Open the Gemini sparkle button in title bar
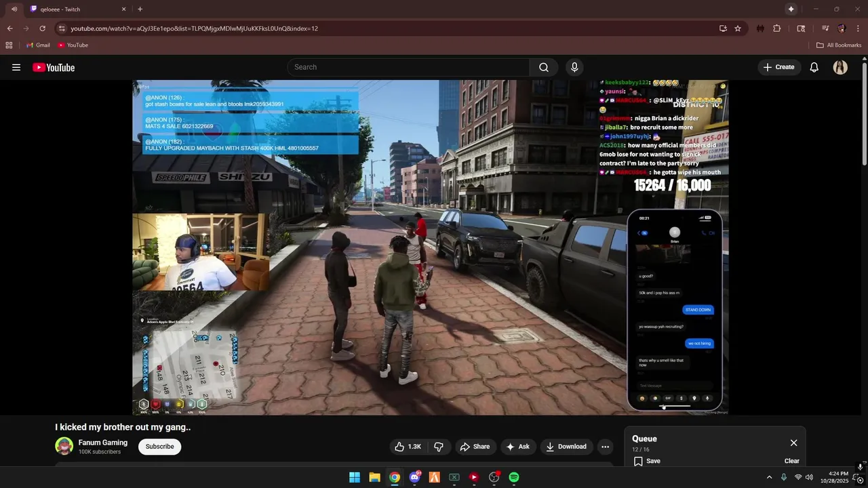 791,9
